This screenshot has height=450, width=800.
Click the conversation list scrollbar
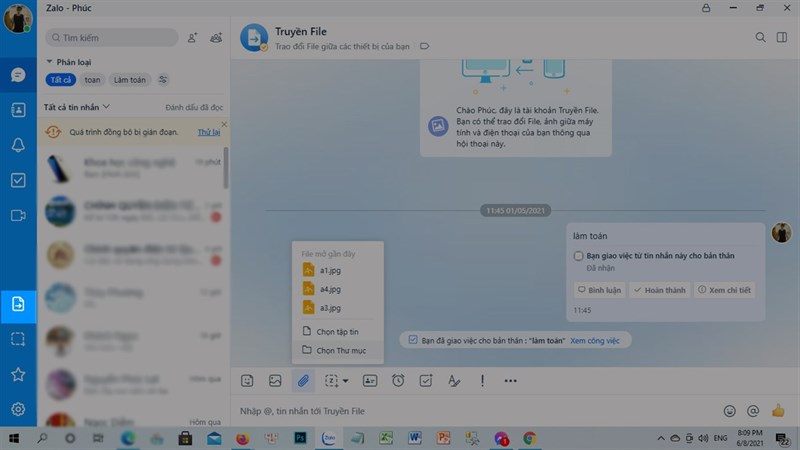pos(226,167)
